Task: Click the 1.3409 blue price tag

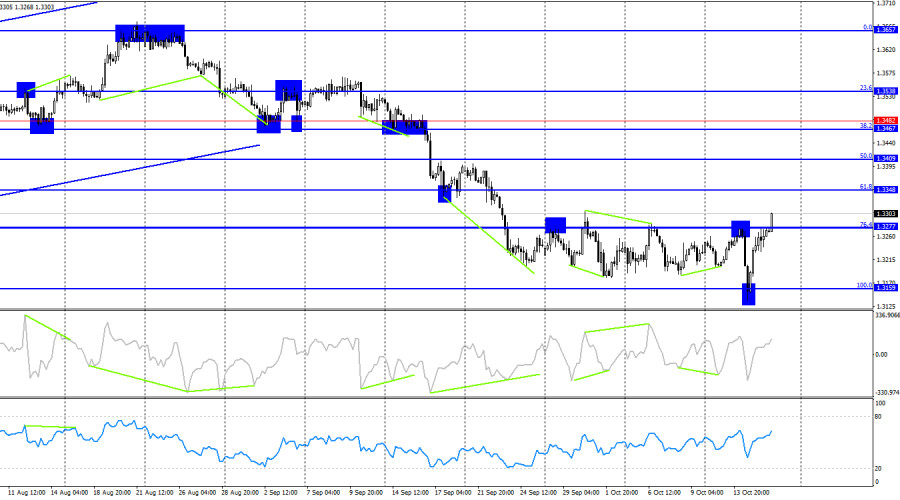Action: point(885,158)
